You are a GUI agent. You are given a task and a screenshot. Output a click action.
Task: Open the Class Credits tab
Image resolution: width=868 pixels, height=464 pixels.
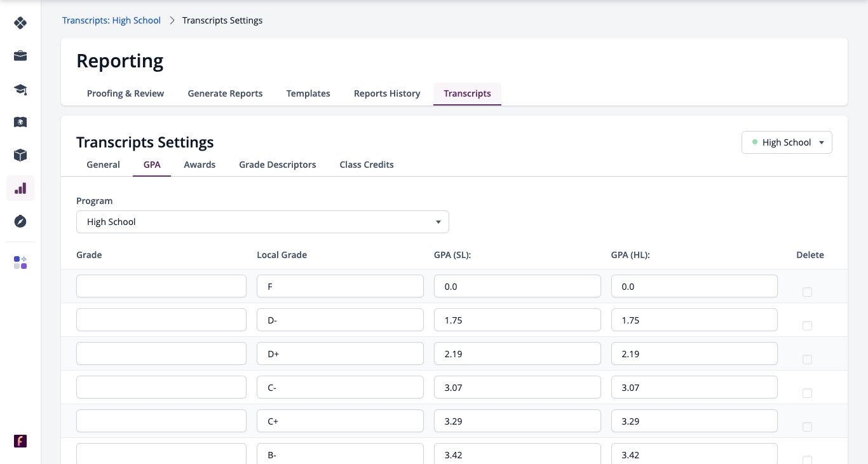point(367,165)
